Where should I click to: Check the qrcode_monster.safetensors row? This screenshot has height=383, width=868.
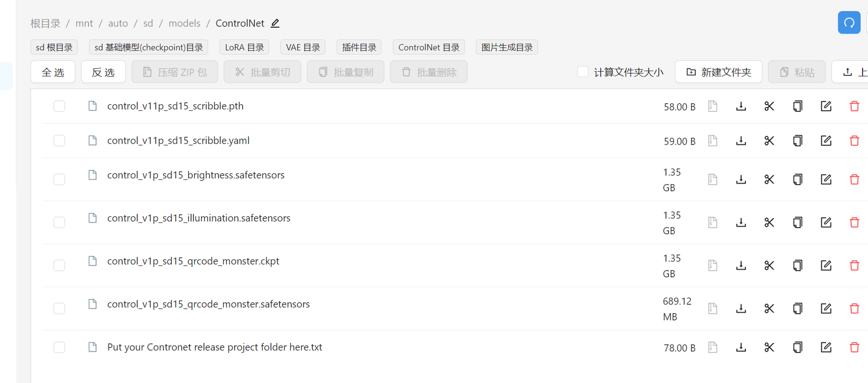click(59, 308)
